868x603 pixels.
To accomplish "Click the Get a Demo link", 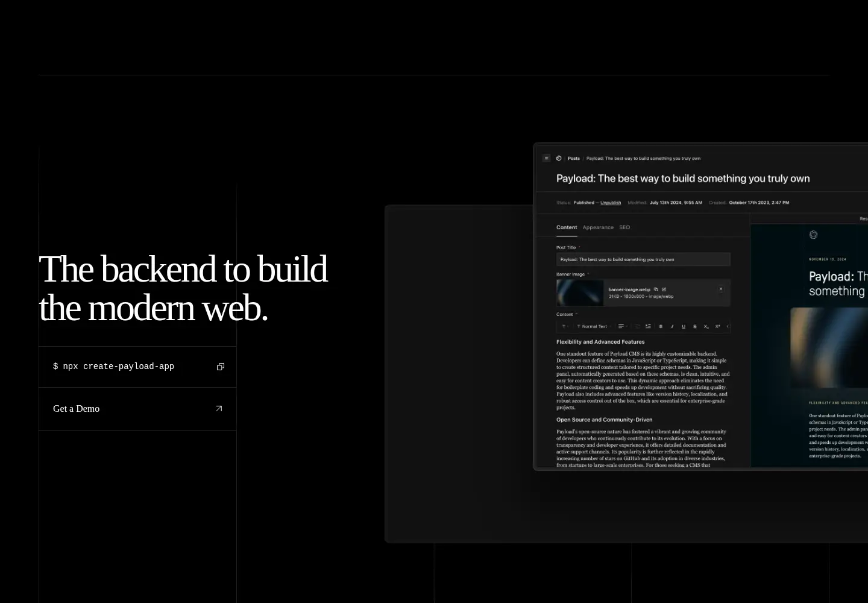I will tap(137, 409).
